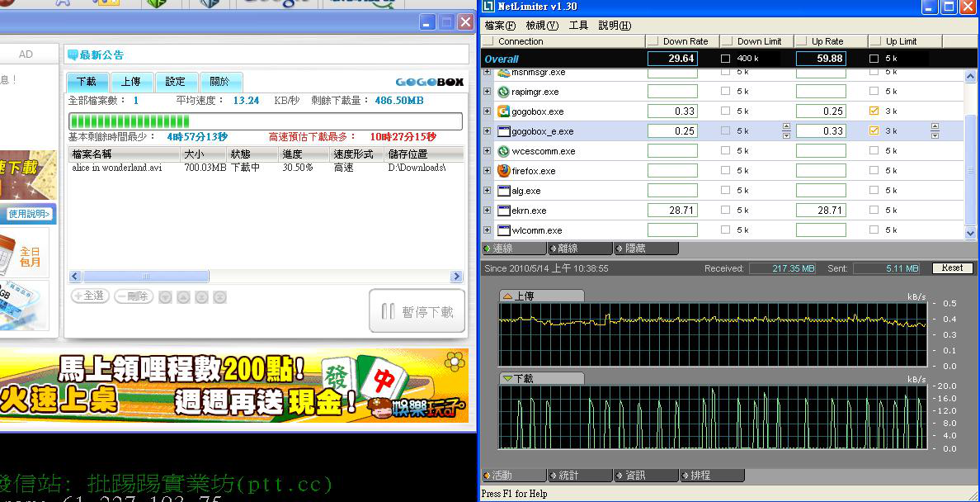Viewport: 980px width, 502px height.
Task: Click the ekrn.exe window icon
Action: [503, 211]
